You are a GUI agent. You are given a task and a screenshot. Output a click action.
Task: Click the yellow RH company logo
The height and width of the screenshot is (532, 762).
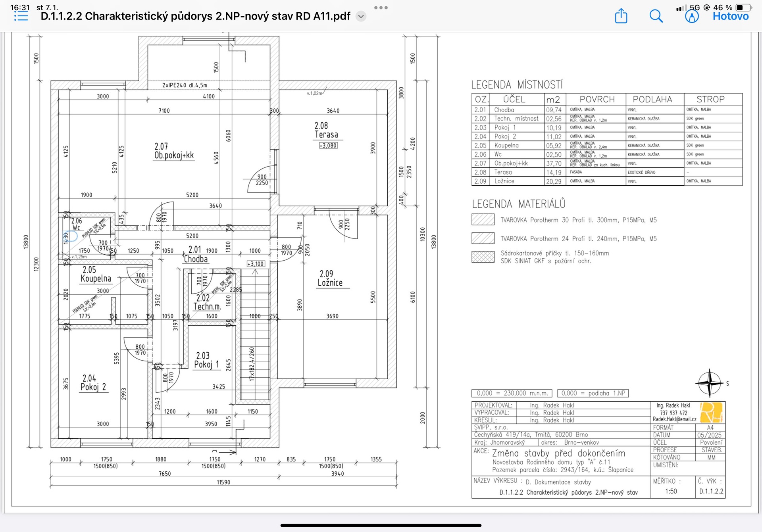[711, 413]
